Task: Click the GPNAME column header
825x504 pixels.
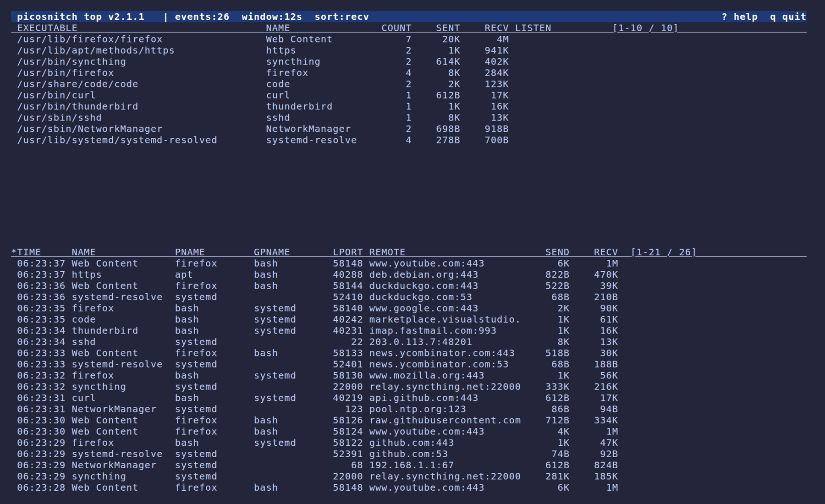Action: point(272,252)
